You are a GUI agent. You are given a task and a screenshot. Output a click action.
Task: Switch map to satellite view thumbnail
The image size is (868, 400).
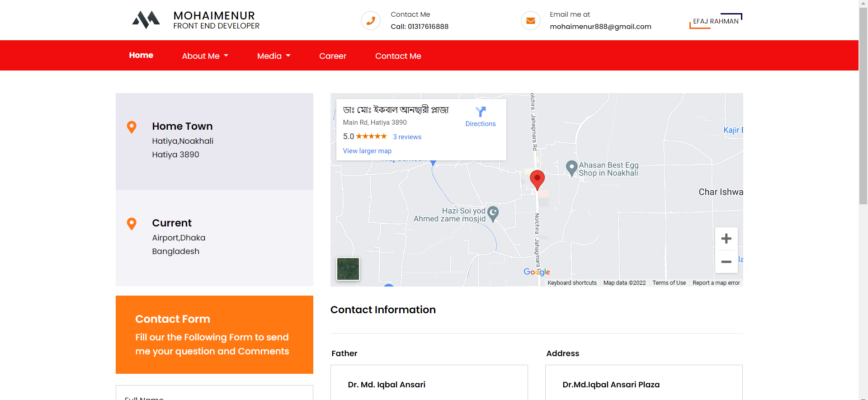coord(348,269)
